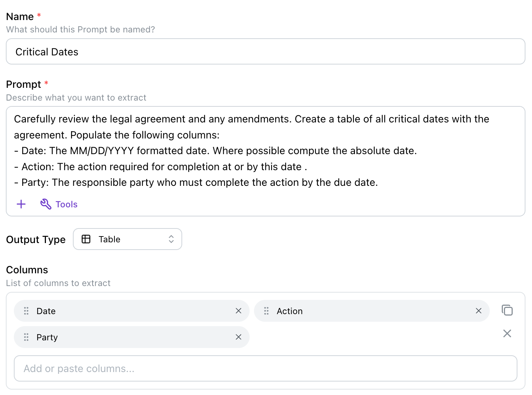Click the drag handle on Action column
This screenshot has height=395, width=532.
(x=266, y=311)
